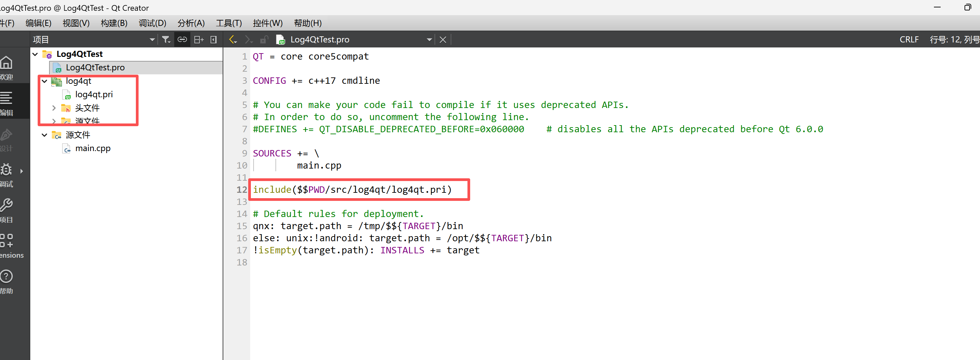Click the split project pane icon
The image size is (980, 360).
pos(199,40)
